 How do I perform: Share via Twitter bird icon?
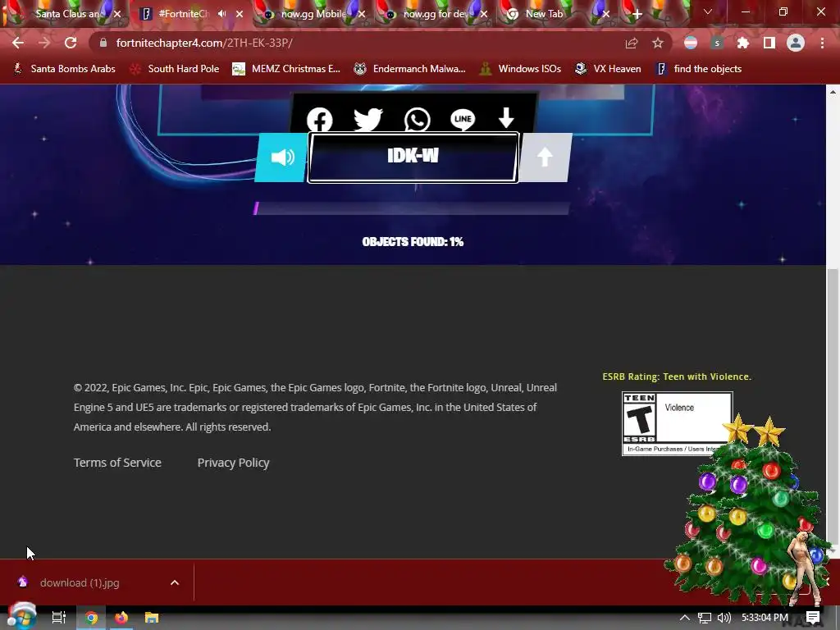pyautogui.click(x=368, y=119)
